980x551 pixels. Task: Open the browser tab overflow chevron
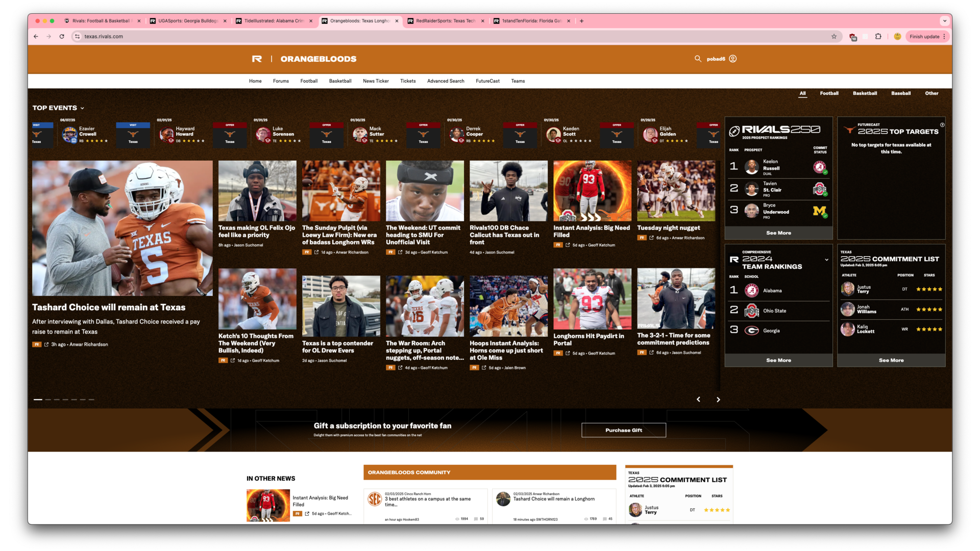click(945, 21)
